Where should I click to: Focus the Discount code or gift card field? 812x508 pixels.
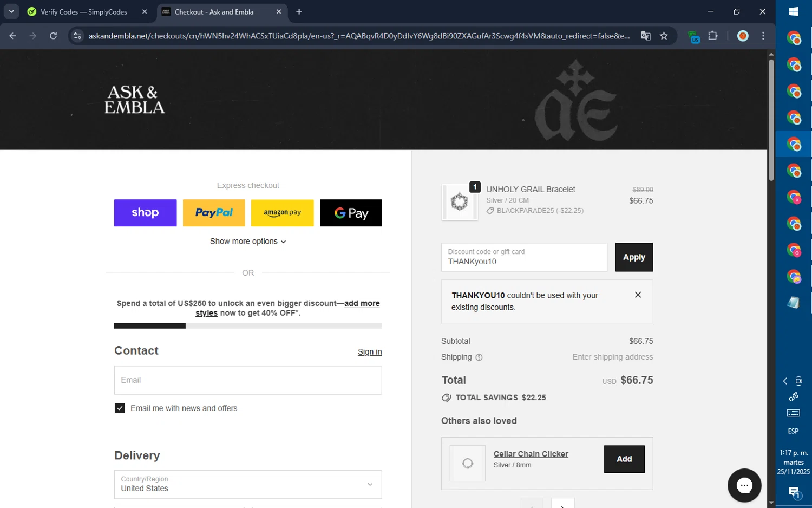[524, 257]
